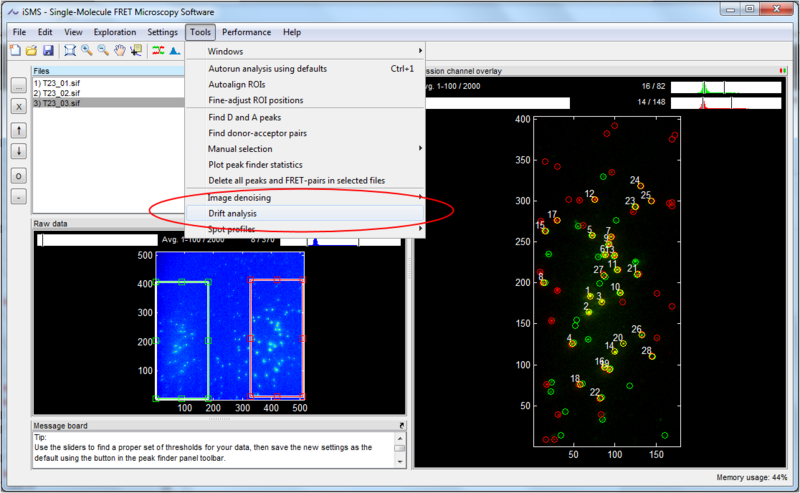The width and height of the screenshot is (800, 493).
Task: Click the blue histogram peak toolbar icon
Action: tap(175, 50)
